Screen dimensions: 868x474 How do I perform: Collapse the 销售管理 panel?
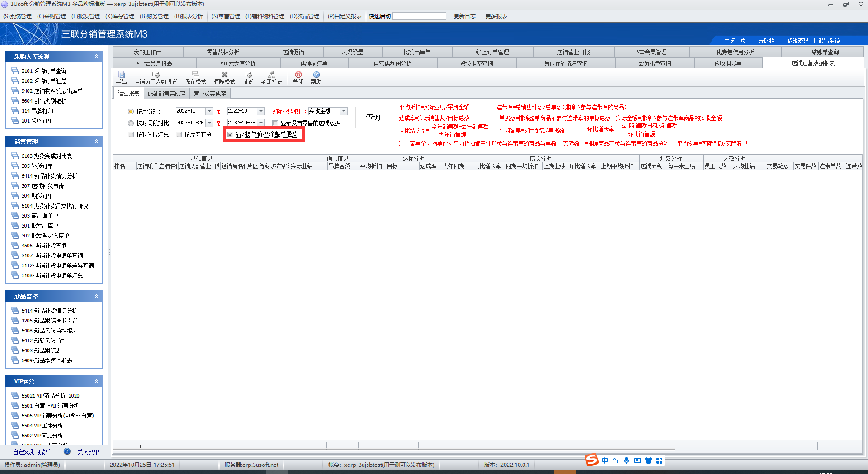96,142
